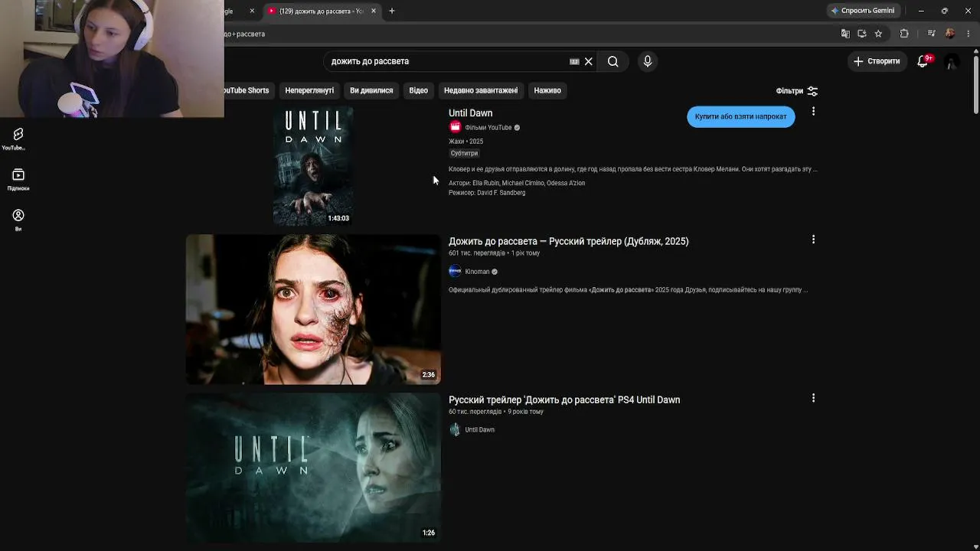Viewport: 980px width, 551px height.
Task: Open the Фільми YouTube channel name link
Action: [488, 128]
